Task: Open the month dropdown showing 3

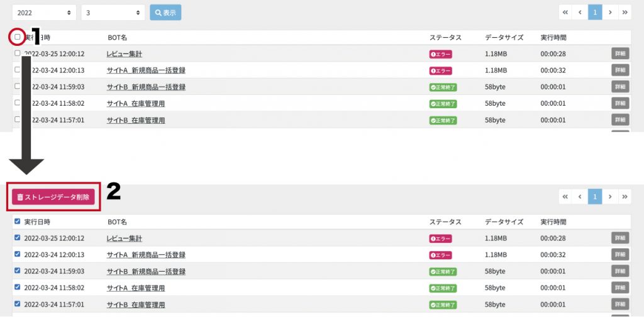Action: [x=113, y=13]
